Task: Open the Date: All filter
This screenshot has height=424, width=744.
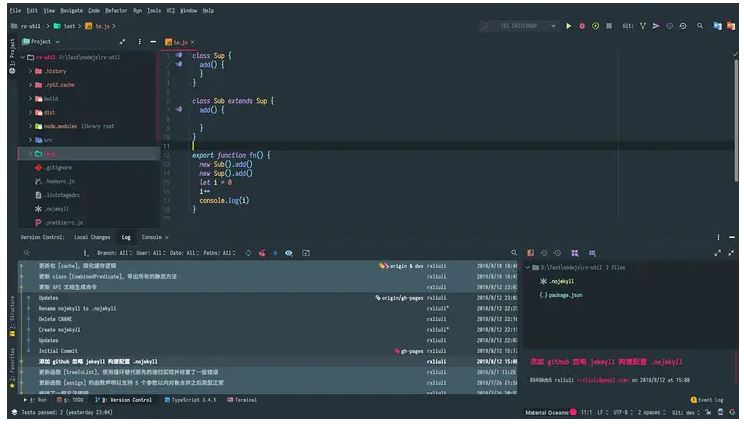Action: [185, 253]
